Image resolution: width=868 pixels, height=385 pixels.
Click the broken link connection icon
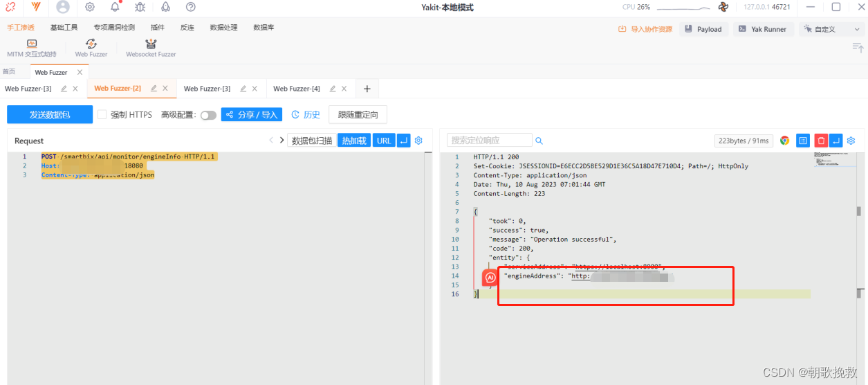pos(10,7)
